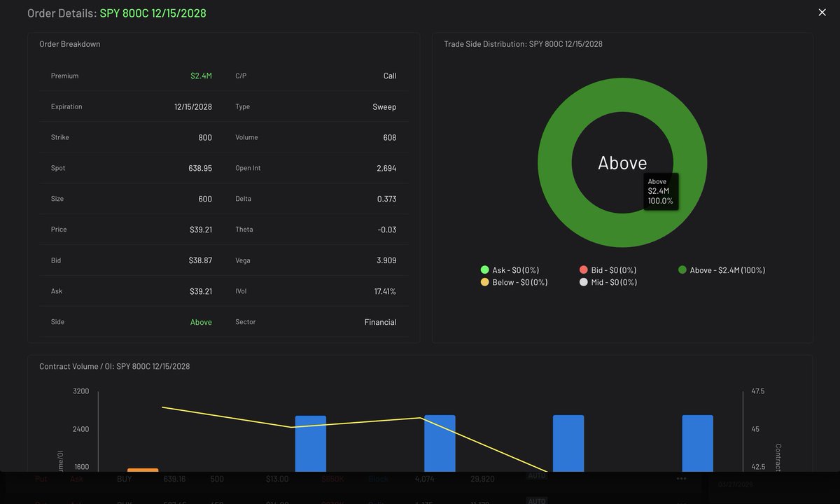Click the last blue bar in the volume chart

coord(698,443)
